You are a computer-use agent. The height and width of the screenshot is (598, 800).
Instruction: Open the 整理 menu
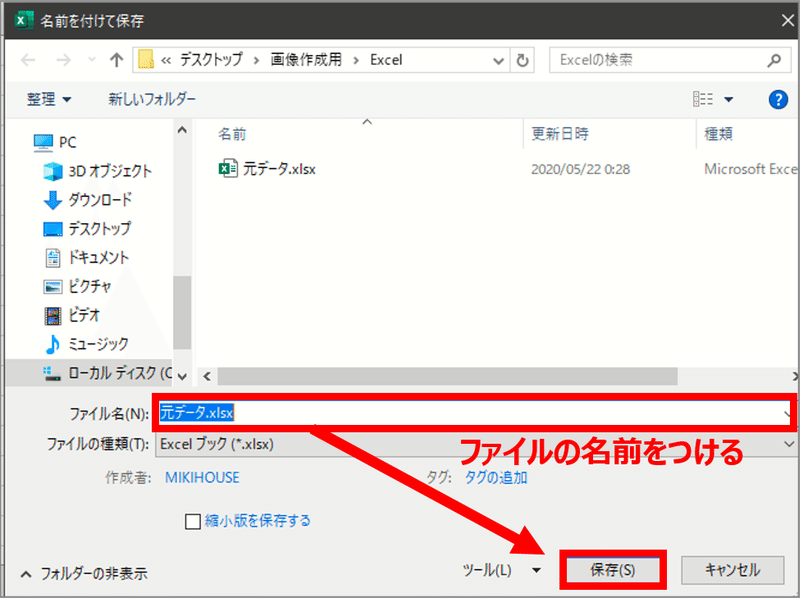(49, 99)
